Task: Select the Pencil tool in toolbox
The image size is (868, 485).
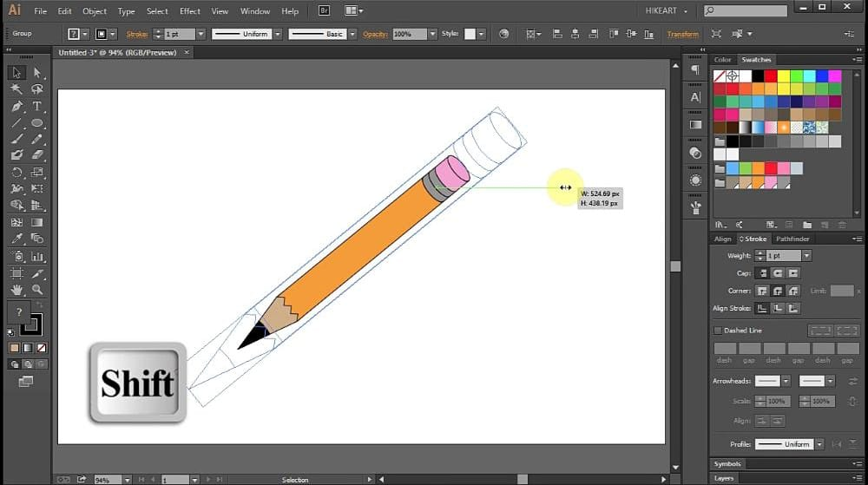Action: tap(37, 140)
